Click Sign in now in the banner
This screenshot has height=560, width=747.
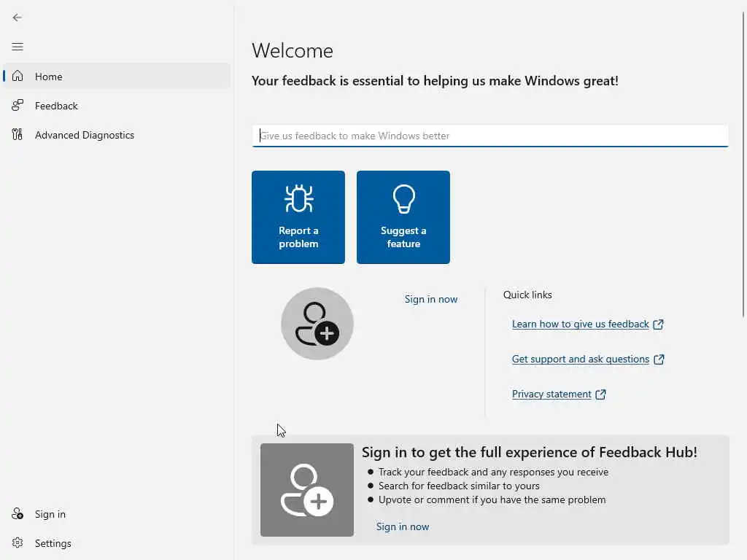pyautogui.click(x=403, y=526)
